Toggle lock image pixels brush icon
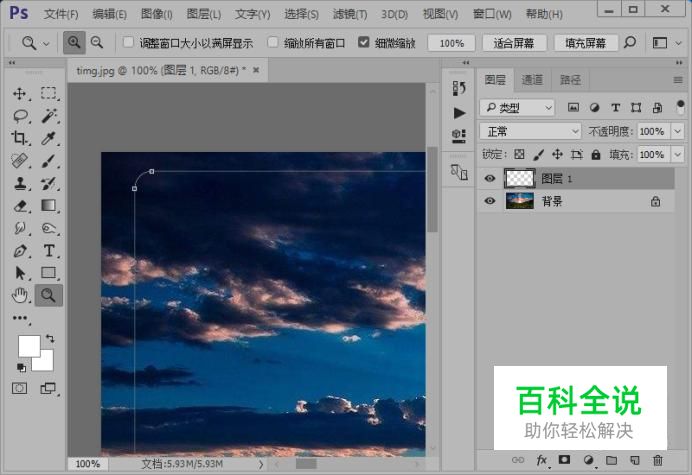Viewport: 692px width, 475px height. (x=538, y=154)
